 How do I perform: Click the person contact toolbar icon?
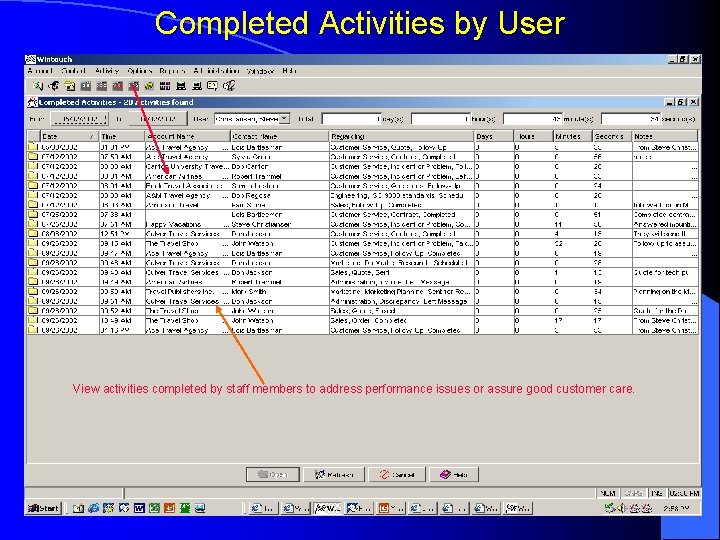54,86
